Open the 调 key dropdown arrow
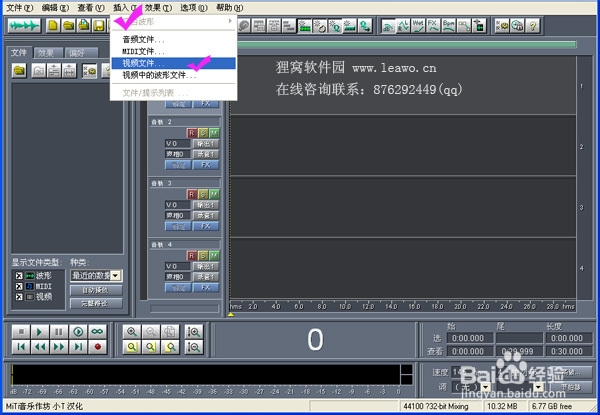Image resolution: width=600 pixels, height=415 pixels. 486,387
